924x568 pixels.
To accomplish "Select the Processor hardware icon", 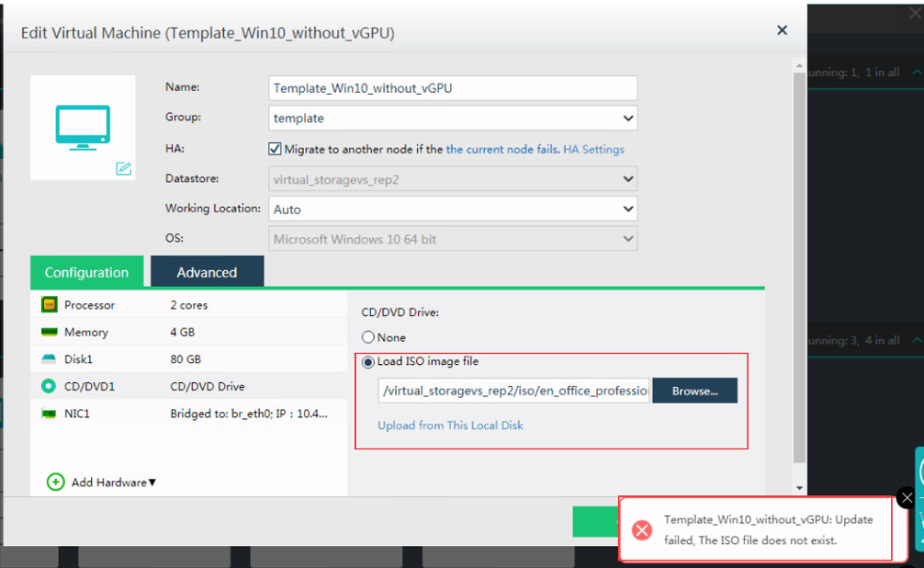I will pos(49,305).
